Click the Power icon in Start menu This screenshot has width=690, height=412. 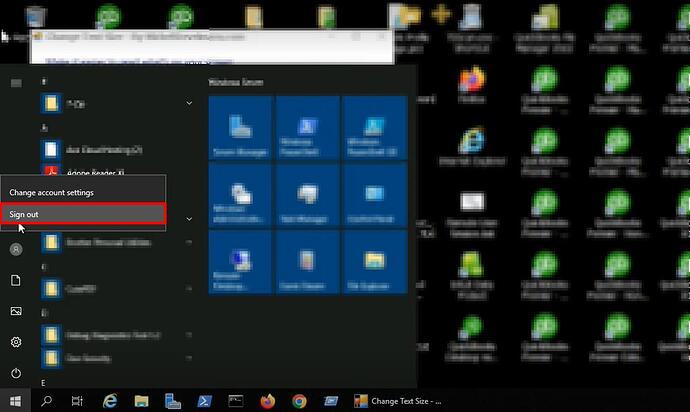pos(16,373)
